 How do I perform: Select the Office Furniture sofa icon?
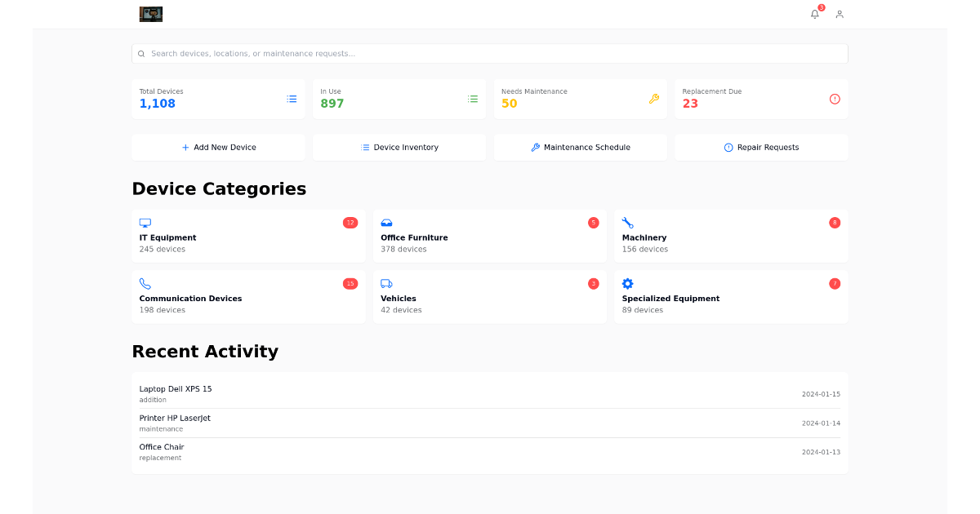tap(386, 223)
